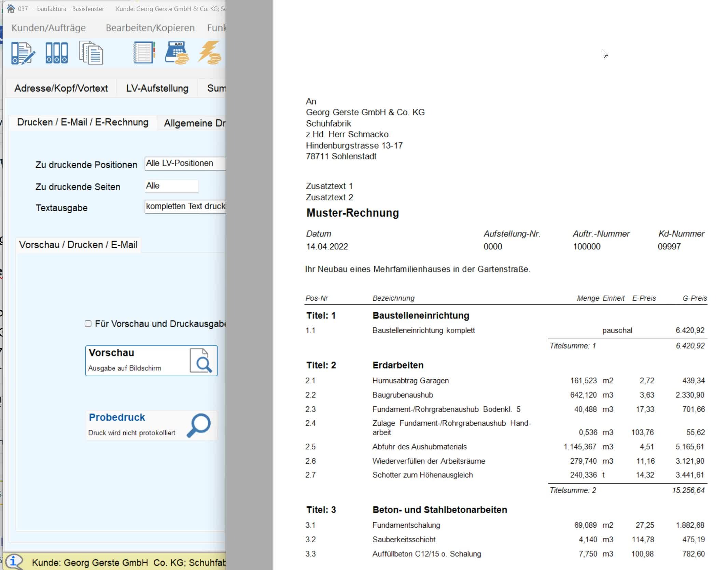Click the info icon in status bar
This screenshot has width=728, height=570.
14,561
